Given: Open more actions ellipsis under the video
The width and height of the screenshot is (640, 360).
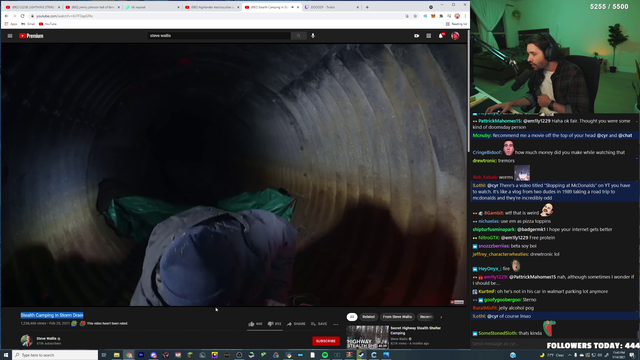Looking at the screenshot, I should pos(336,324).
